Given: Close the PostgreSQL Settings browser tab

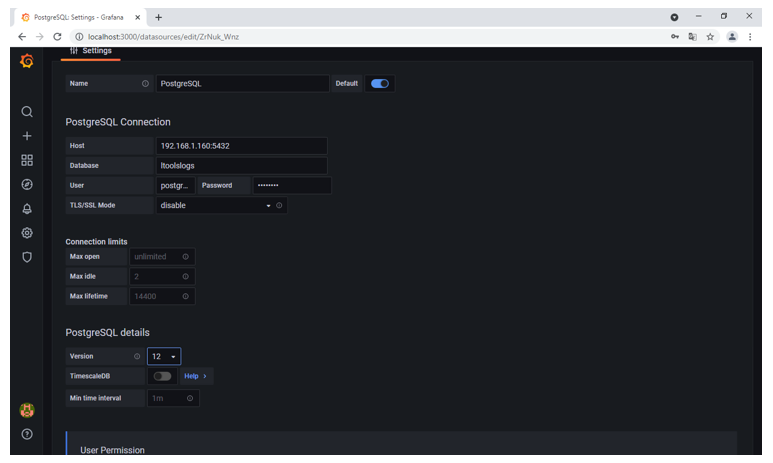Looking at the screenshot, I should coord(138,17).
